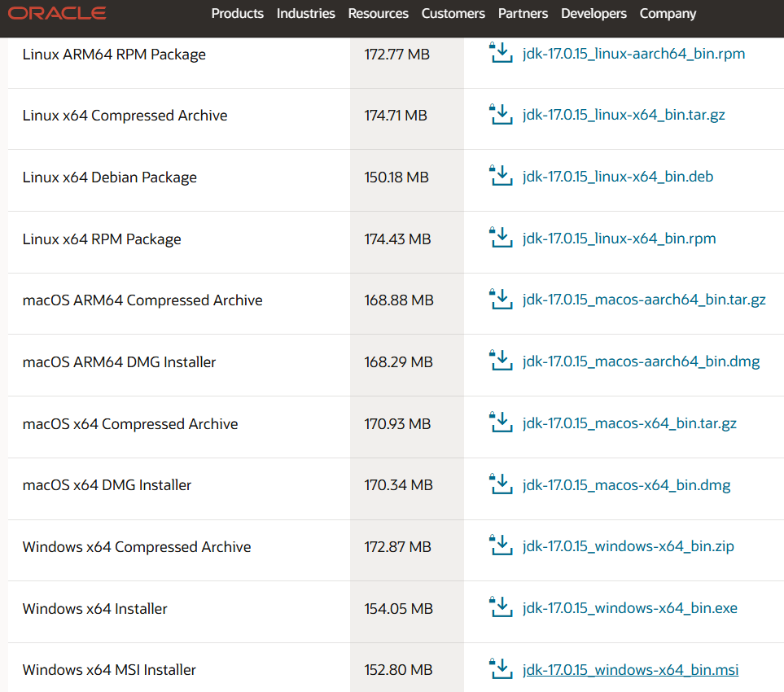Select 'Linux x64 Compressed Archive' text

click(125, 116)
